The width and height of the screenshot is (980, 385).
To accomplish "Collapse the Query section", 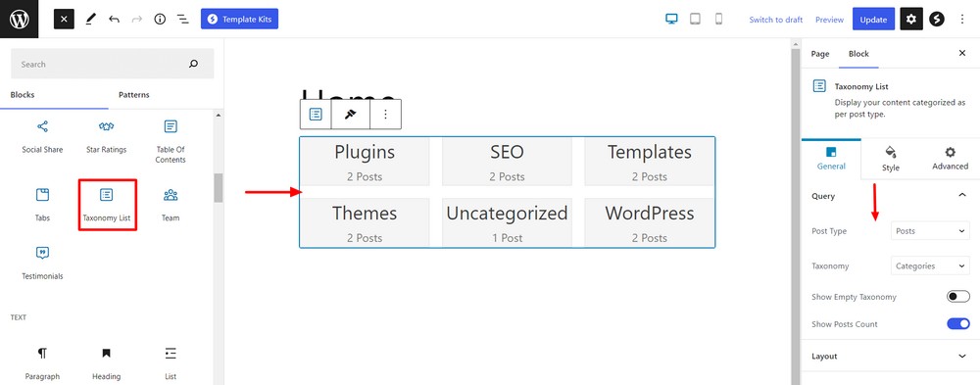I will click(890, 196).
